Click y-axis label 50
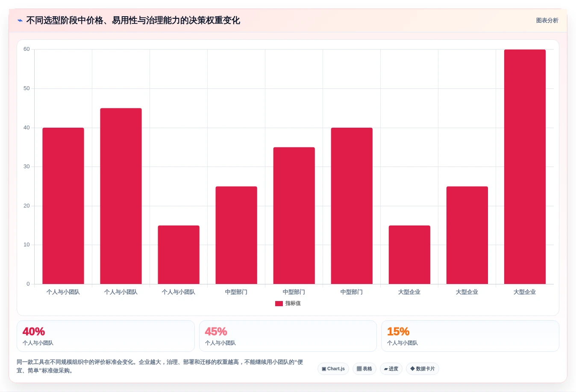 [26, 88]
